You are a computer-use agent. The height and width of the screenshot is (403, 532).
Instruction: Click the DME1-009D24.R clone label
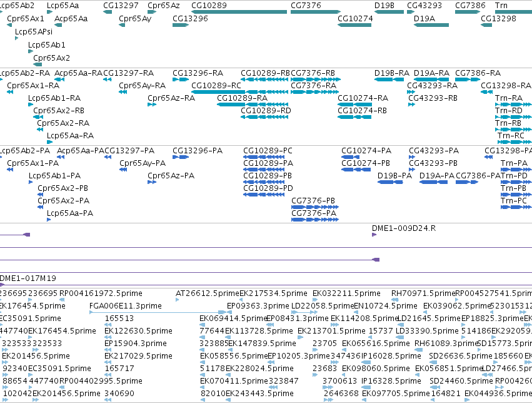(404, 228)
